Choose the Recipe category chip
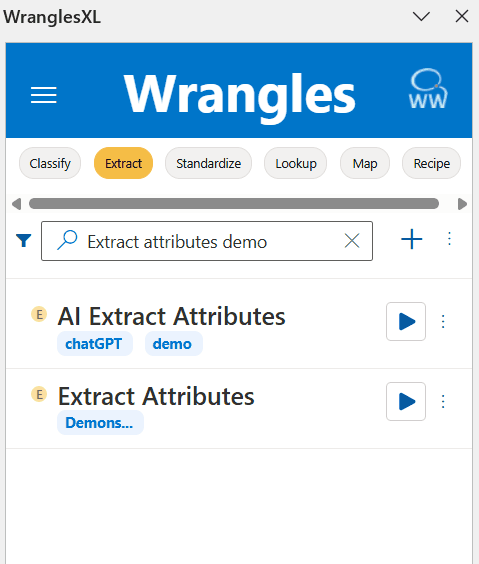 432,163
